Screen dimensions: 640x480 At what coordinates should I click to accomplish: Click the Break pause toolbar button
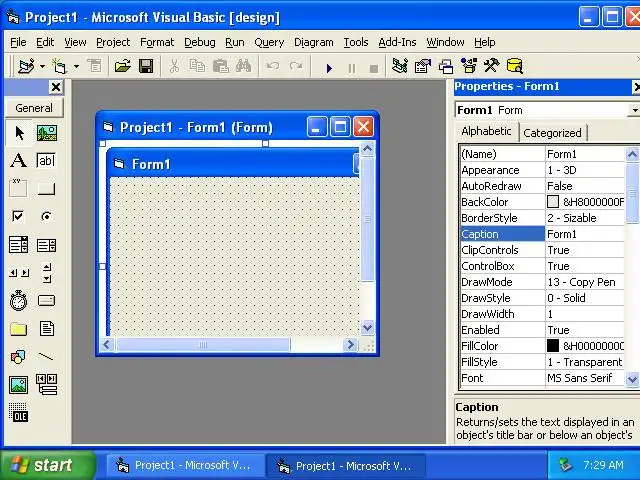351,68
